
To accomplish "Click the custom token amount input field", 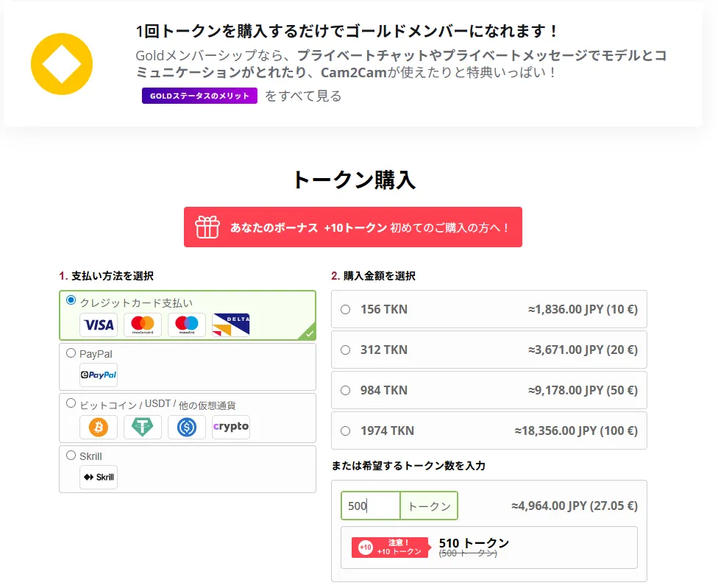I will [371, 506].
